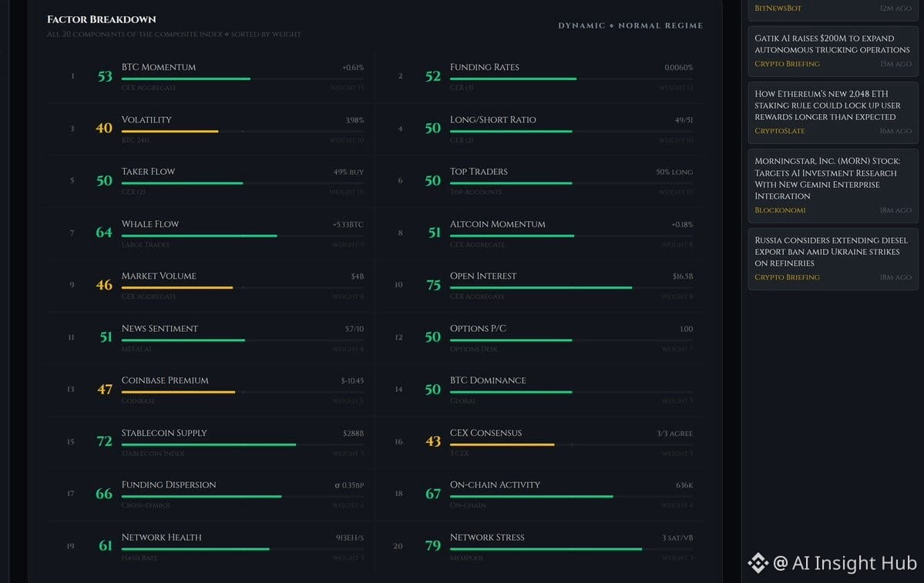The image size is (924, 583).
Task: Click the 913EH/S Network Health value
Action: [350, 538]
